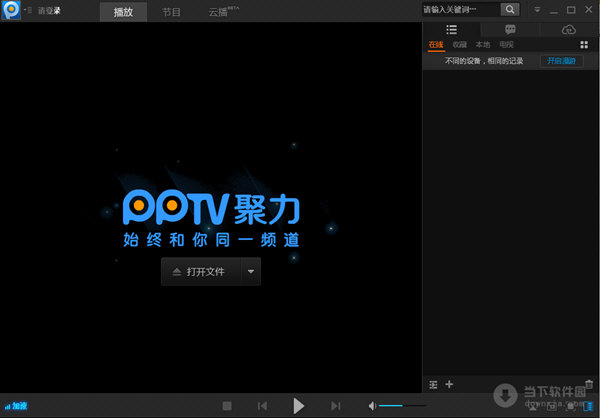Screen dimensions: 600x418
Task: Go to the previous track
Action: click(262, 406)
